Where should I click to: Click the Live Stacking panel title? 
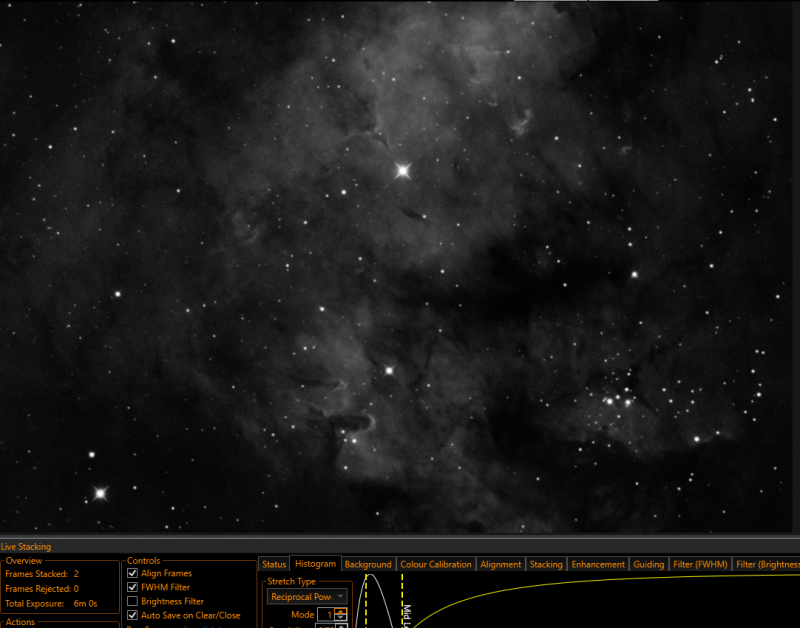[x=26, y=547]
